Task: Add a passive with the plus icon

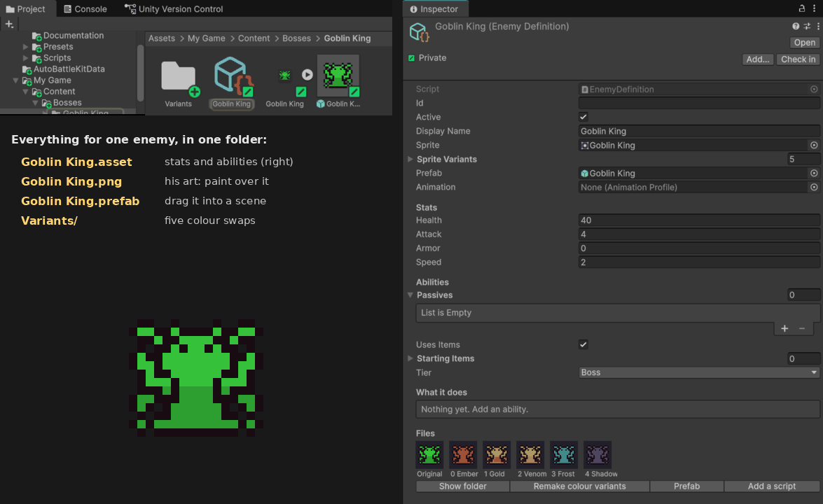Action: [x=784, y=328]
